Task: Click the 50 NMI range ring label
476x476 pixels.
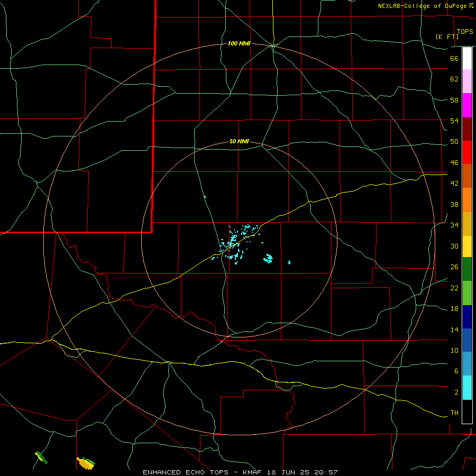Action: 239,141
